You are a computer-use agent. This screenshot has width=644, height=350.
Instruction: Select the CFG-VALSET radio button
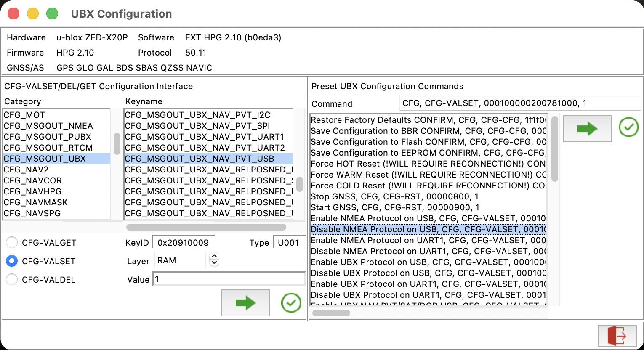(12, 261)
